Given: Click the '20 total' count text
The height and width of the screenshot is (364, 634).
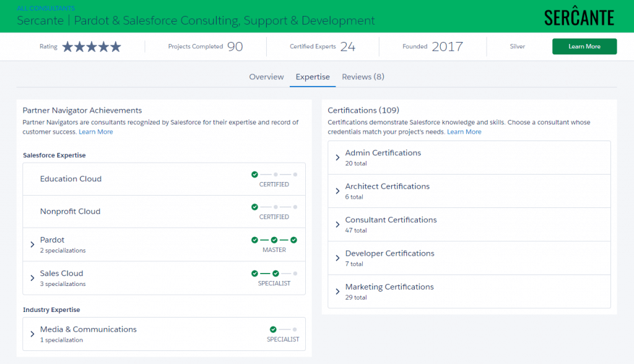Looking at the screenshot, I should [356, 163].
